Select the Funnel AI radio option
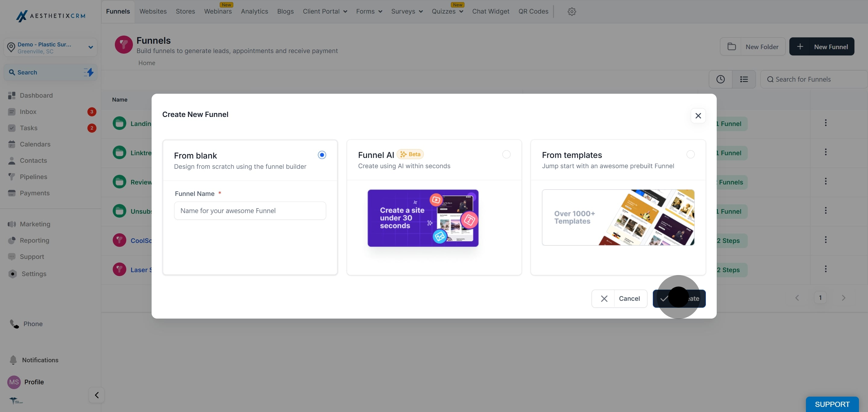Screen dimensions: 868x412 (x=506, y=154)
